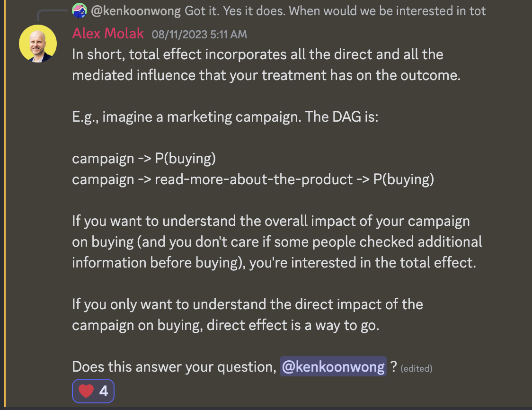Open Alex Molak's profile avatar
This screenshot has width=532, height=410.
pos(38,44)
